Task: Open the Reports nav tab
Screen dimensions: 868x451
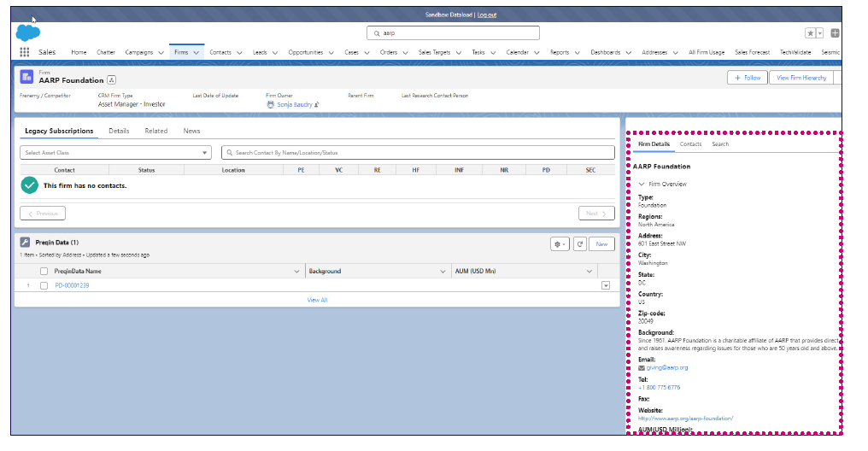Action: pyautogui.click(x=560, y=52)
